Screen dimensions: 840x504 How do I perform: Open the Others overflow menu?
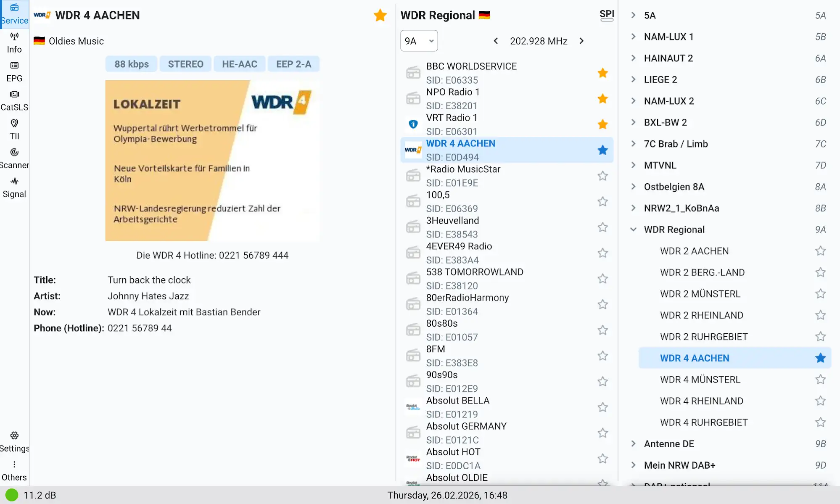pos(14,470)
